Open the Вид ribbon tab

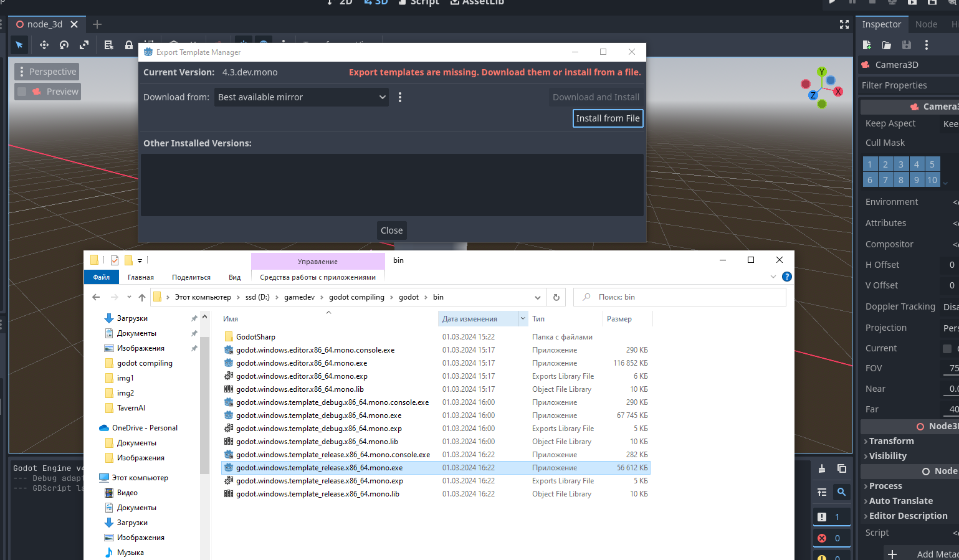click(x=234, y=277)
